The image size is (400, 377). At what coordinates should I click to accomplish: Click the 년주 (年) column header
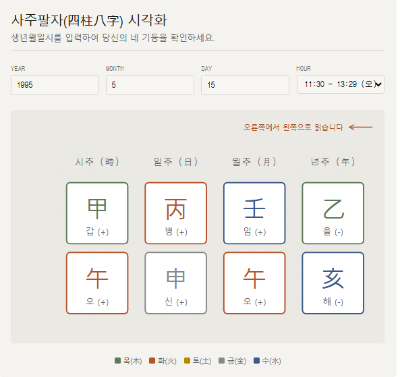click(x=333, y=162)
